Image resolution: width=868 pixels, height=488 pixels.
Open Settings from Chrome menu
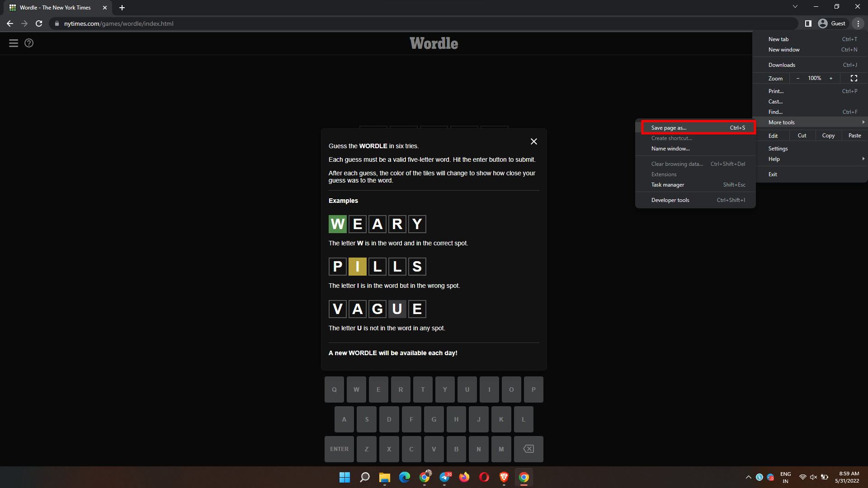[x=810, y=149]
